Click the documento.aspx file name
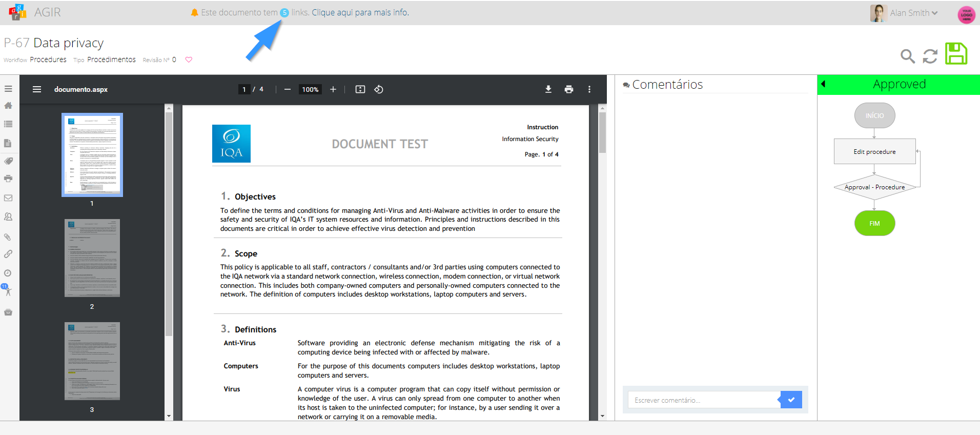Image resolution: width=980 pixels, height=435 pixels. pyautogui.click(x=81, y=89)
